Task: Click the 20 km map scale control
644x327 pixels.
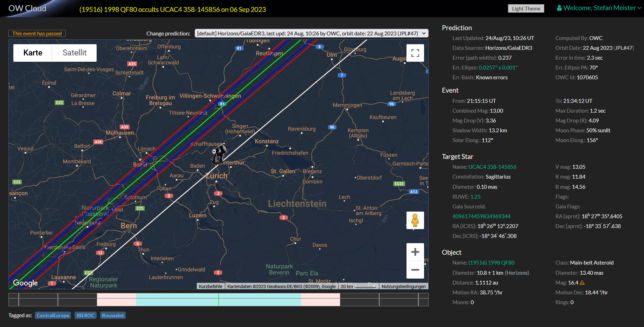Action: click(358, 286)
